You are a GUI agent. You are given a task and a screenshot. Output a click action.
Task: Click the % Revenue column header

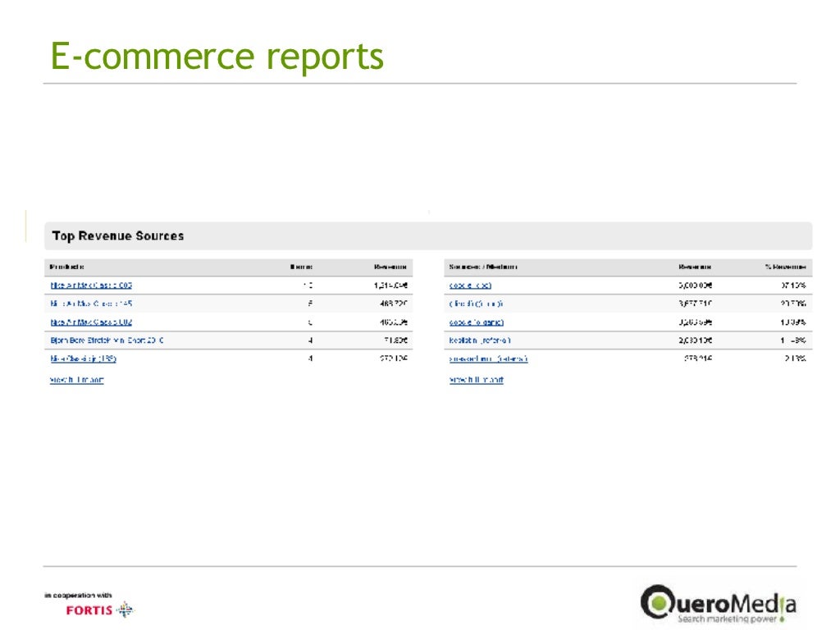785,267
